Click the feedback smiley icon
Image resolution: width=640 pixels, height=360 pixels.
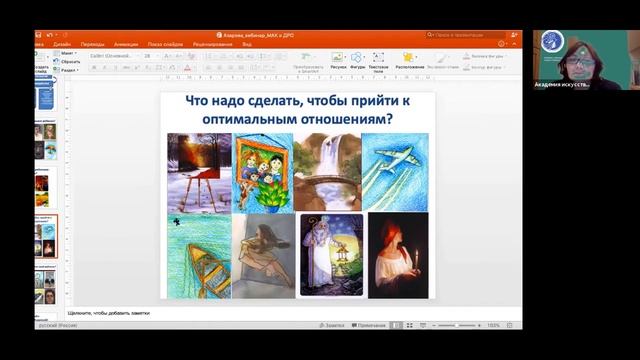[502, 44]
